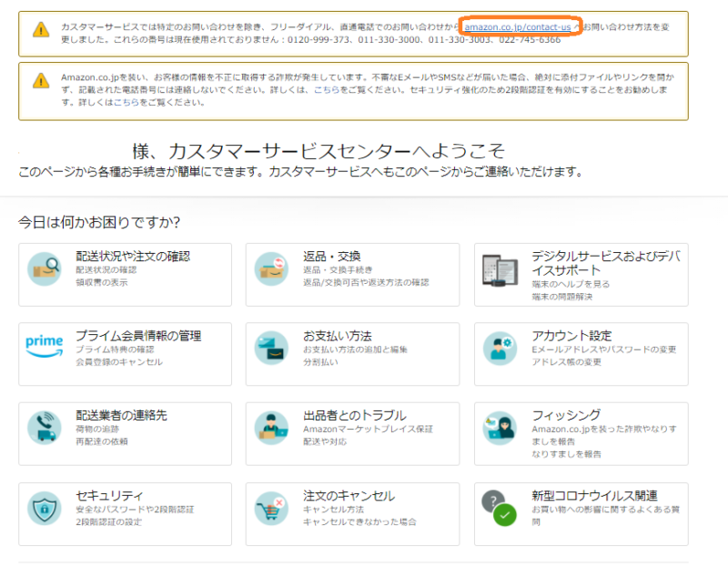Image resolution: width=728 pixels, height=567 pixels.
Task: Open first こちら link in fraud notice
Action: pos(327,89)
